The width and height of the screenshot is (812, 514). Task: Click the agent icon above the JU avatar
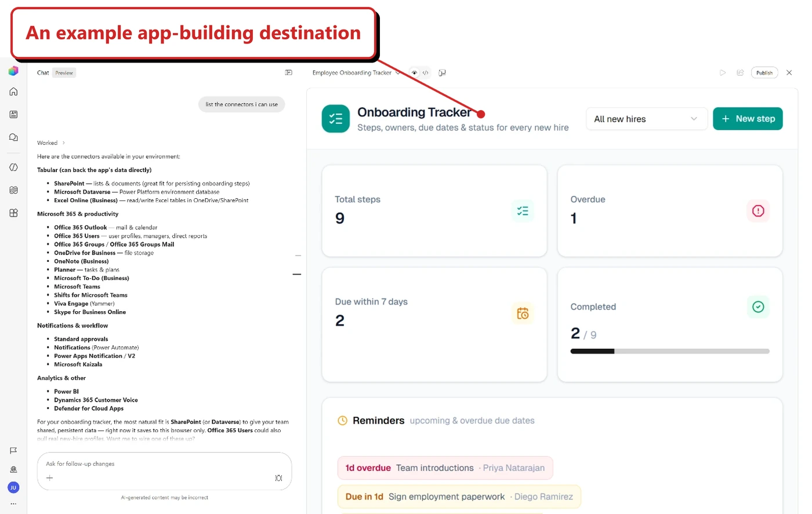pos(13,469)
